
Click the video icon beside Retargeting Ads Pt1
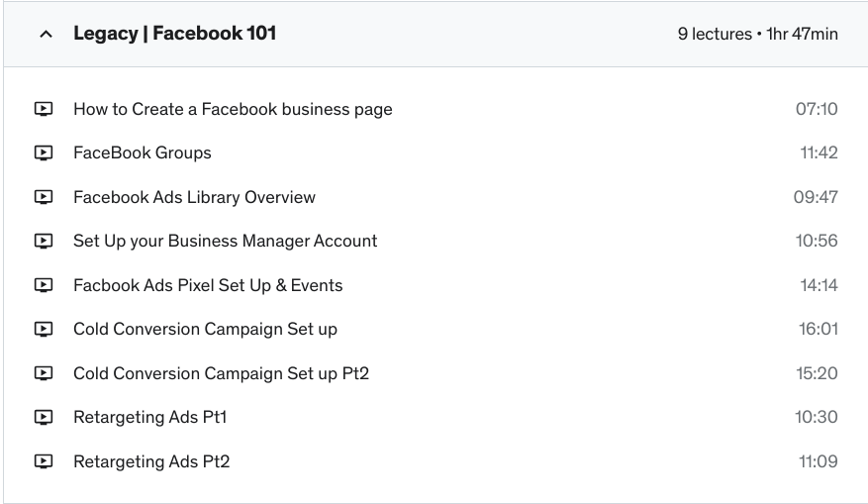pos(44,417)
